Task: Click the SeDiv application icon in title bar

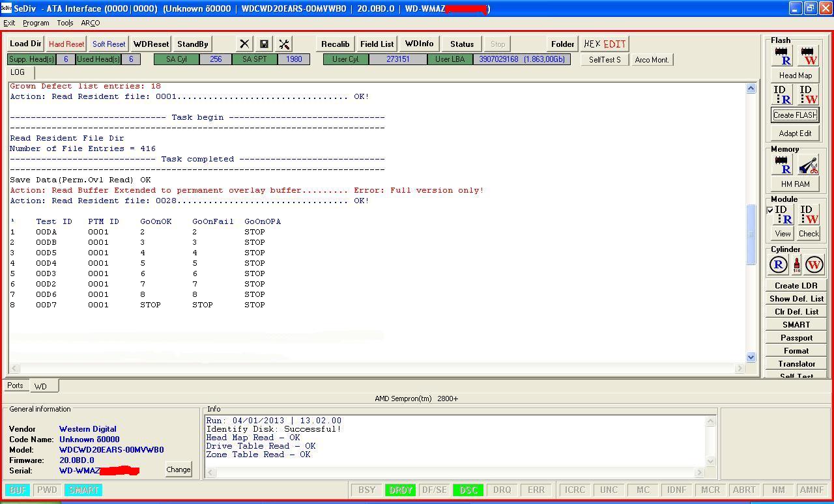Action: click(x=6, y=8)
